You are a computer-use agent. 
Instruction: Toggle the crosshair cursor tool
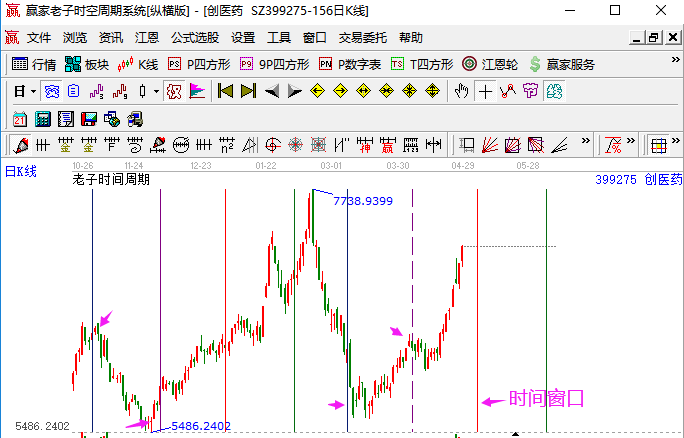[x=485, y=91]
